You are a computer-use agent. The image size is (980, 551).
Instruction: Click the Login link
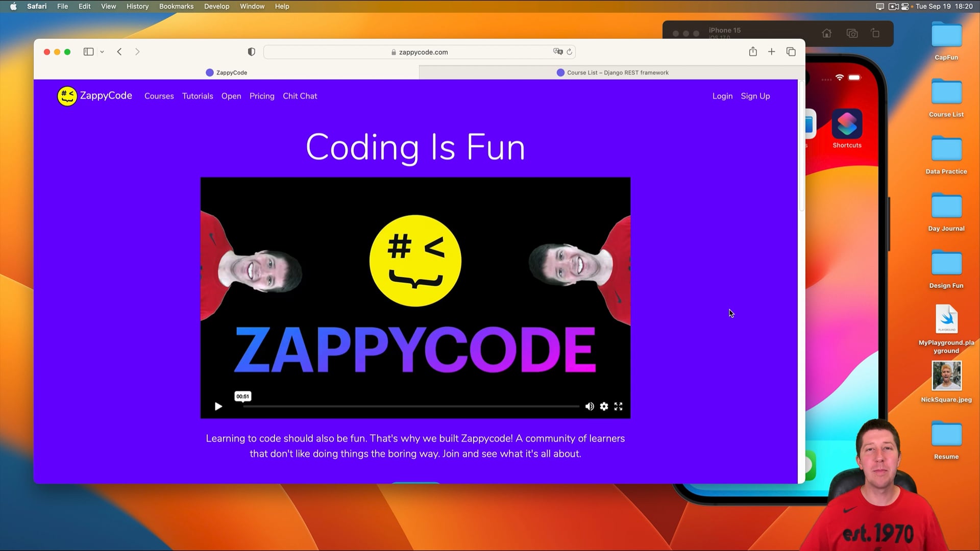[x=722, y=96]
